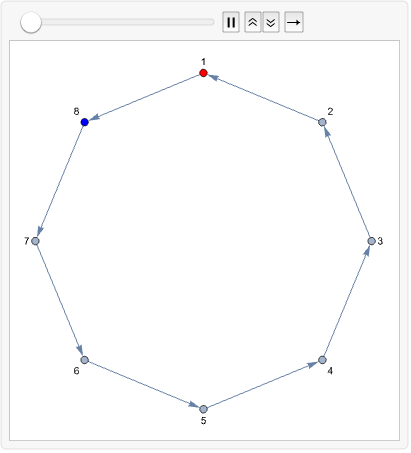Click the gray vertex 2
This screenshot has width=411, height=453.
point(322,122)
